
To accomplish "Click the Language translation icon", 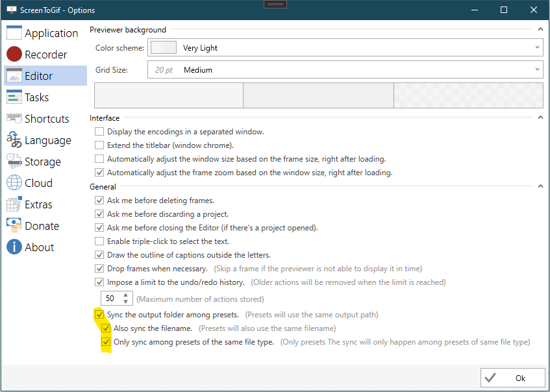I will tap(14, 140).
